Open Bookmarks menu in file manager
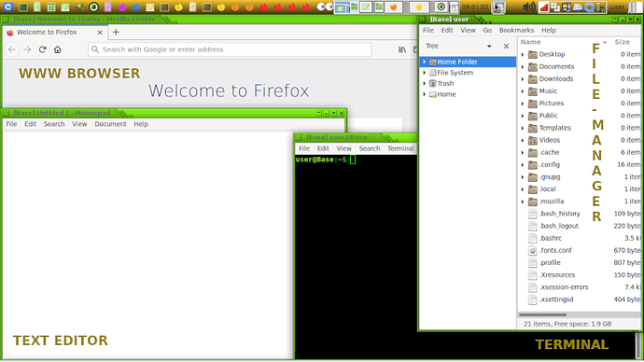 pyautogui.click(x=516, y=31)
